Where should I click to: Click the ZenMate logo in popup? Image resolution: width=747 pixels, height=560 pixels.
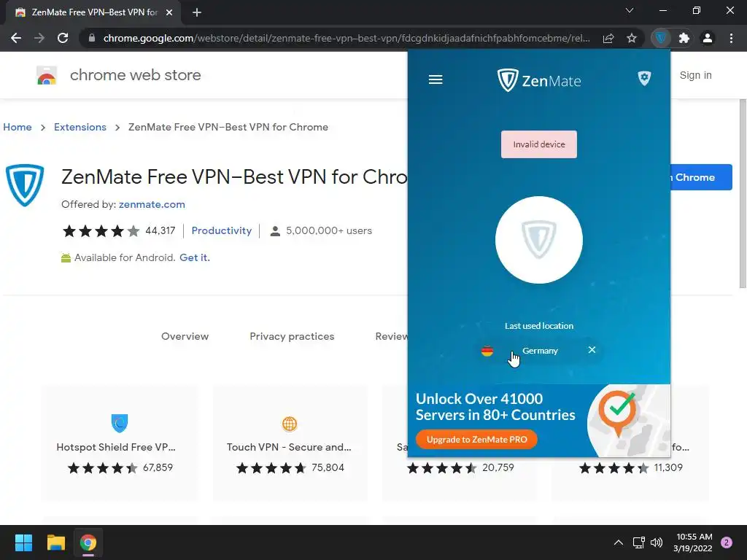pyautogui.click(x=539, y=80)
